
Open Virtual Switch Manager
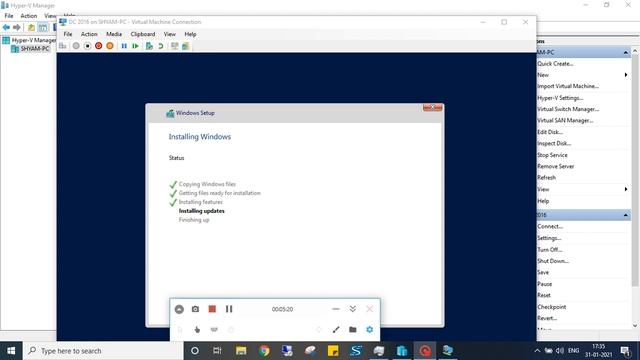[568, 109]
